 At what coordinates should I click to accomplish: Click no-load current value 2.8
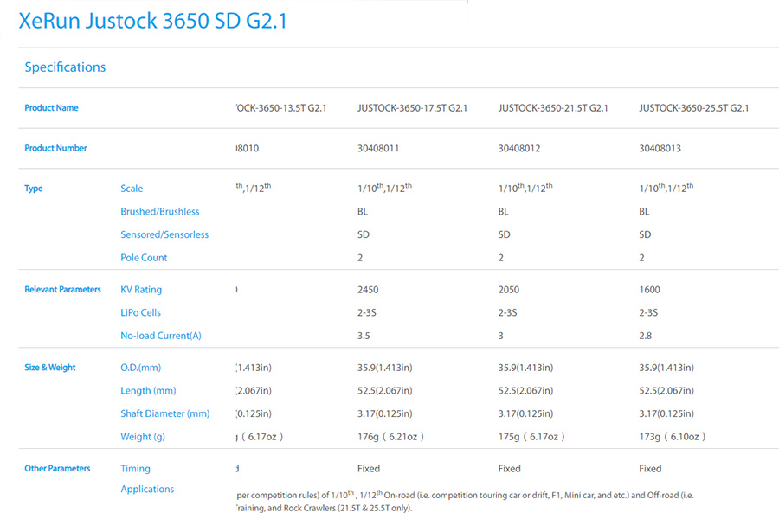click(x=646, y=336)
